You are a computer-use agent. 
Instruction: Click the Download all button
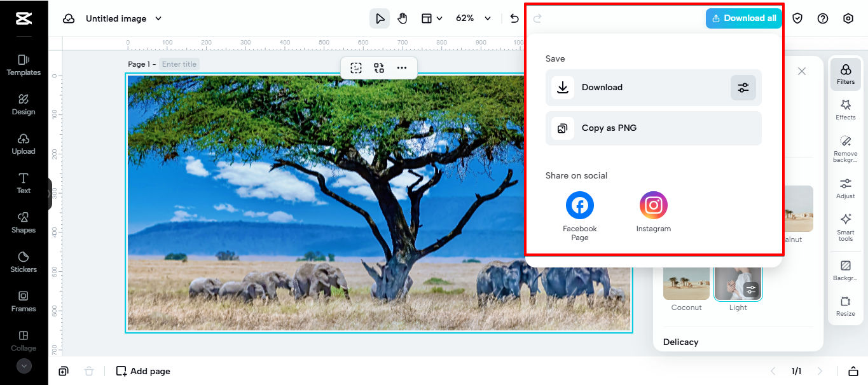click(x=743, y=18)
